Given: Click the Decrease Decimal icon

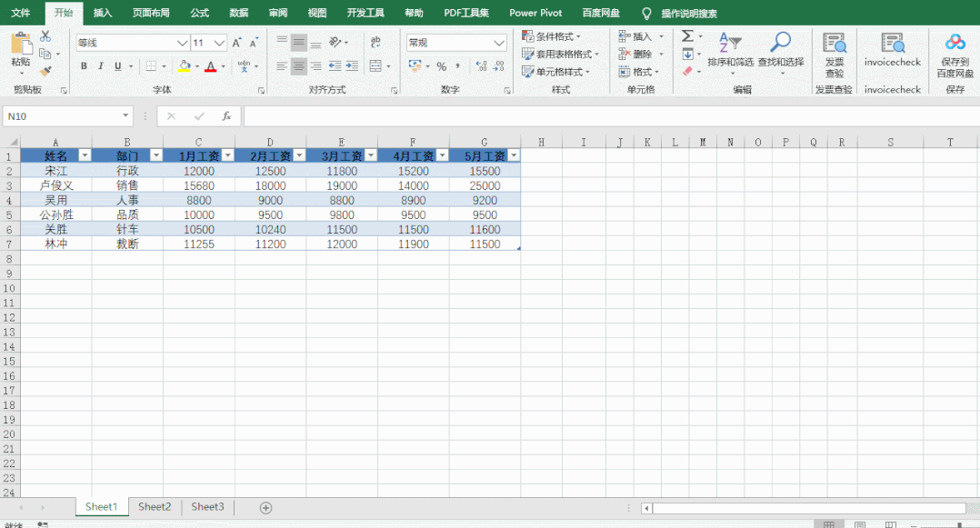Looking at the screenshot, I should pyautogui.click(x=499, y=66).
